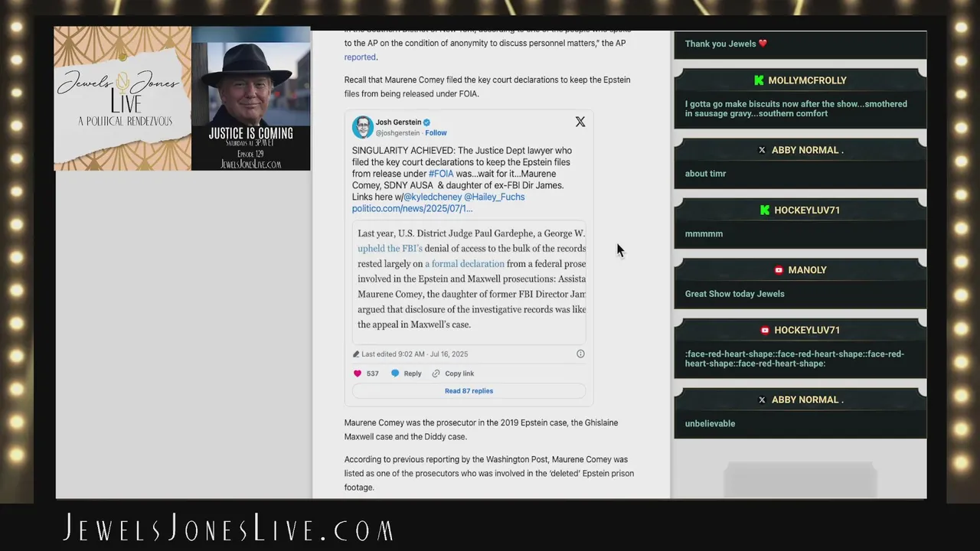Select the MOLLYMCFROLLY username in chat
980x551 pixels.
(x=807, y=80)
